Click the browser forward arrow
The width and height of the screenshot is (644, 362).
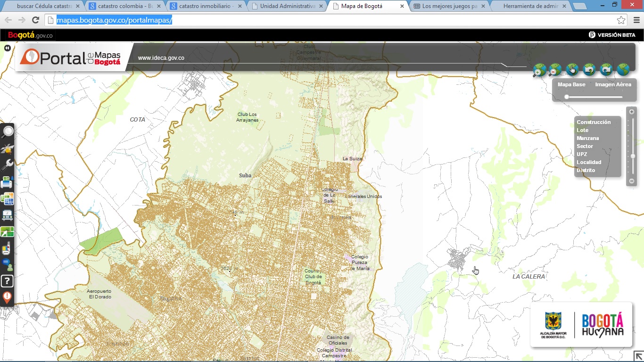pyautogui.click(x=22, y=20)
